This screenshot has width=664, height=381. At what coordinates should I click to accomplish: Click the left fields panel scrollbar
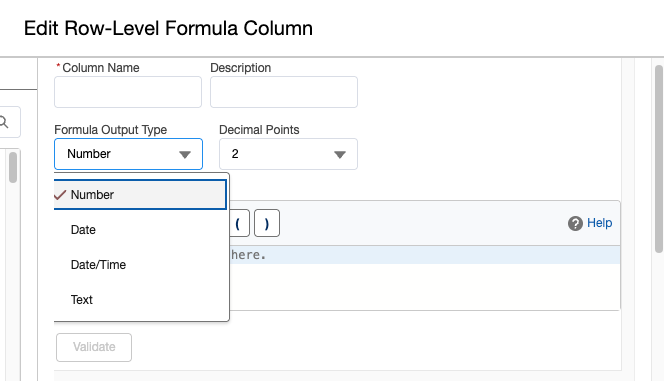tap(13, 167)
